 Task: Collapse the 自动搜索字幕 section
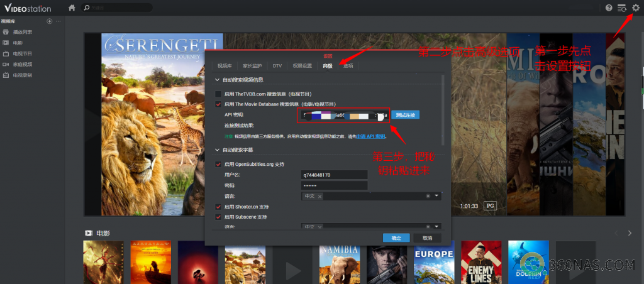pos(217,150)
